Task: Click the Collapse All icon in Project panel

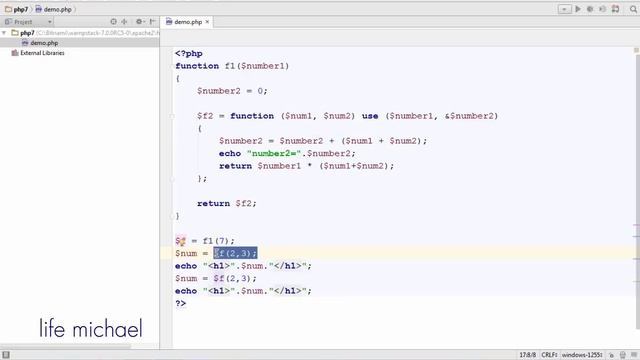Action: click(124, 22)
